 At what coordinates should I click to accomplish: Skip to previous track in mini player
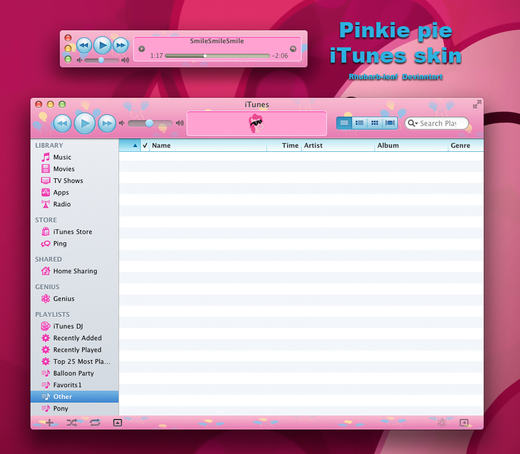coord(84,45)
